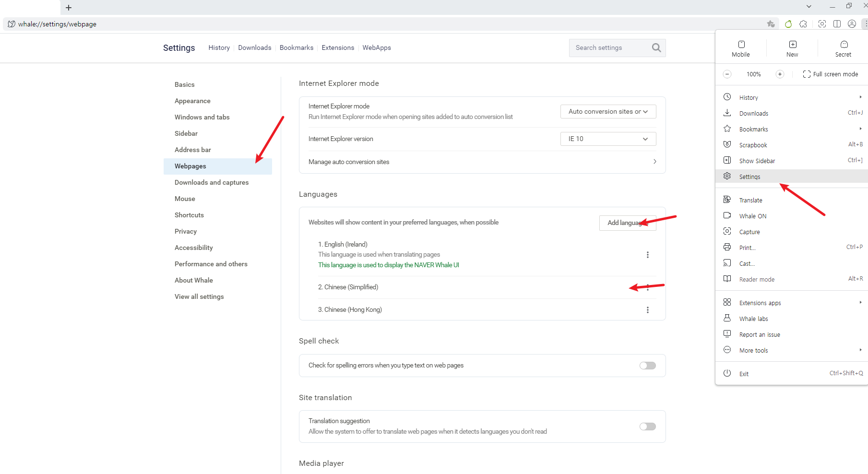Go to Sidebar settings section
This screenshot has width=868, height=474.
[x=186, y=133]
